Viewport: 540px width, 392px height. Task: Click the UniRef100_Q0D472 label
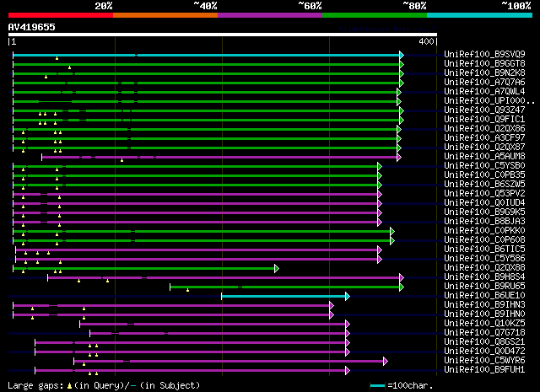pyautogui.click(x=484, y=352)
